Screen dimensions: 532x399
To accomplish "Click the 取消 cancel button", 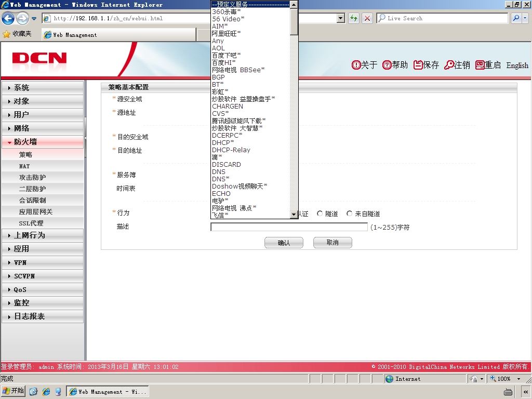I will pos(332,243).
